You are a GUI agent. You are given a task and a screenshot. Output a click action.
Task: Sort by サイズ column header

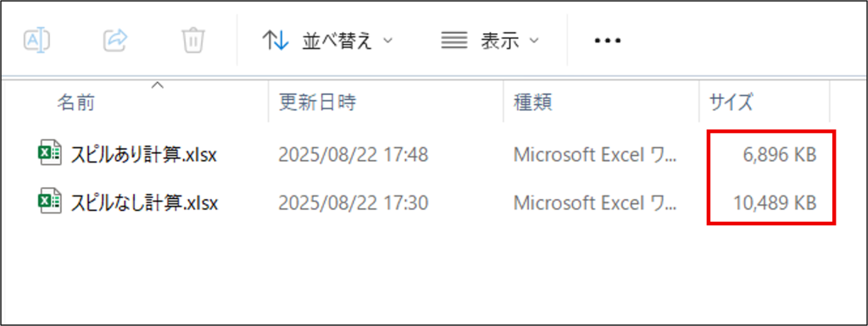(x=731, y=102)
